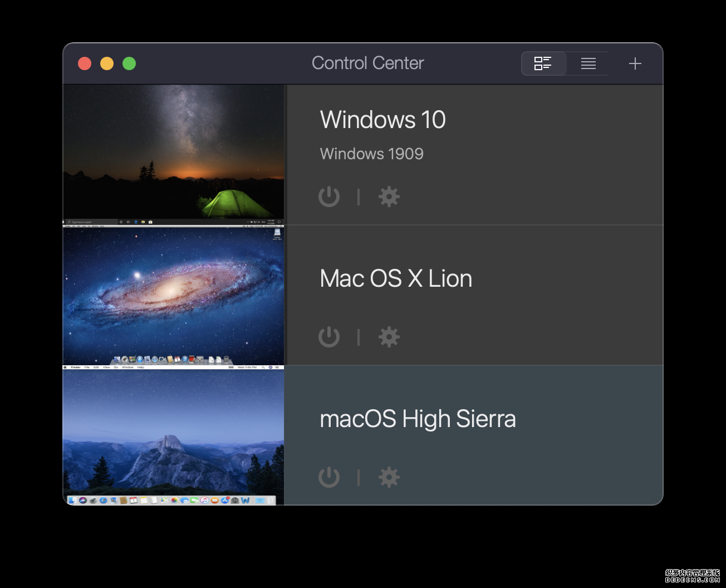726x588 pixels.
Task: Select the Windows 10 desktop thumbnail
Action: coord(173,155)
